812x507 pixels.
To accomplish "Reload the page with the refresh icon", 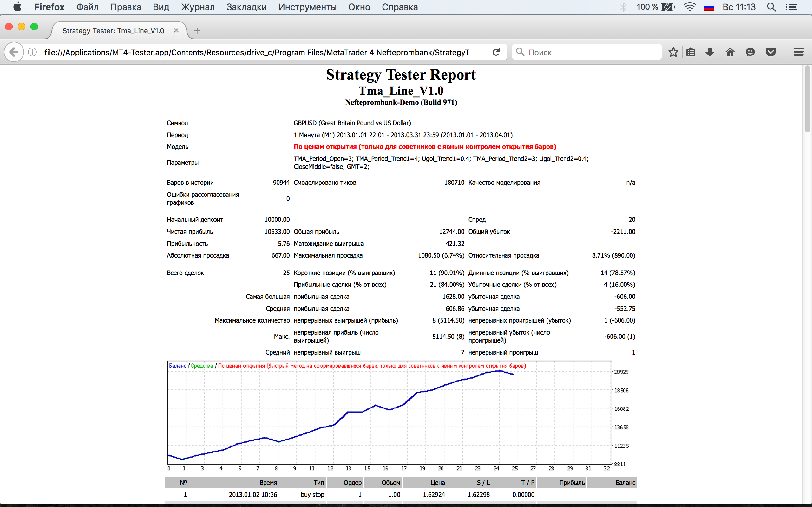I will pos(496,52).
